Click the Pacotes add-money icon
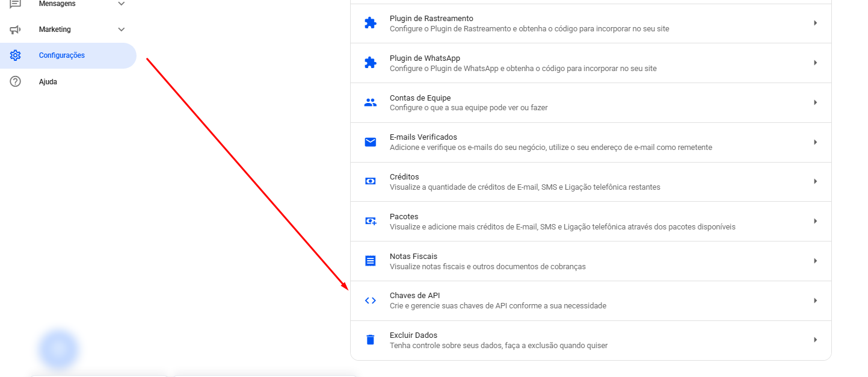The image size is (868, 377). point(371,221)
